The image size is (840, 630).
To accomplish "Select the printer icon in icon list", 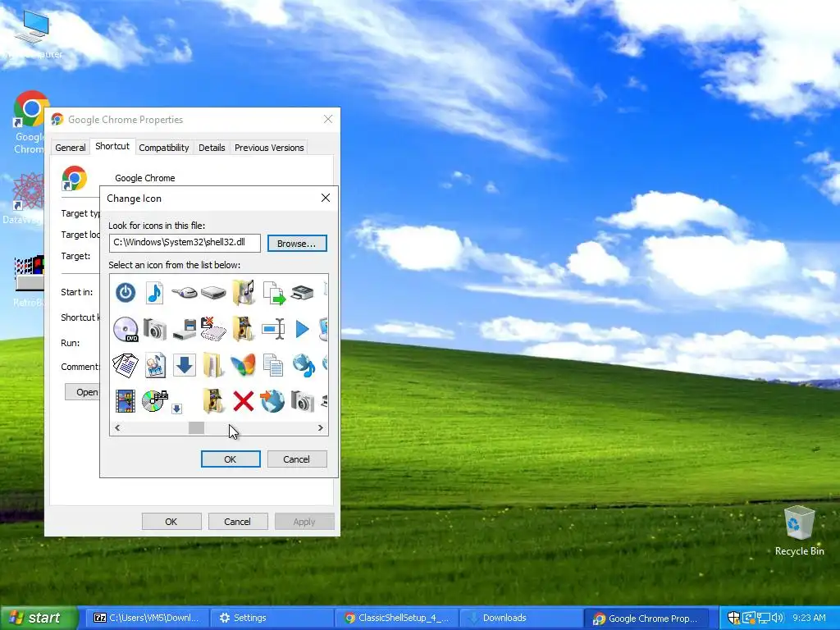I will click(x=302, y=293).
